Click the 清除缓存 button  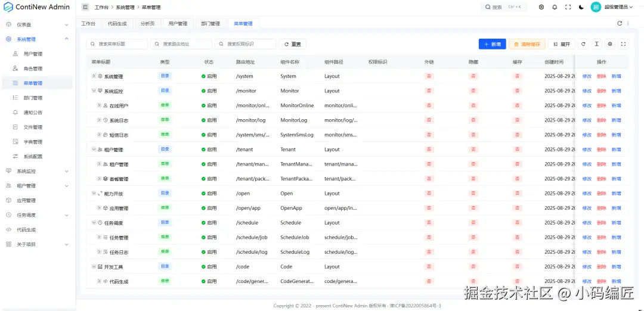click(527, 44)
